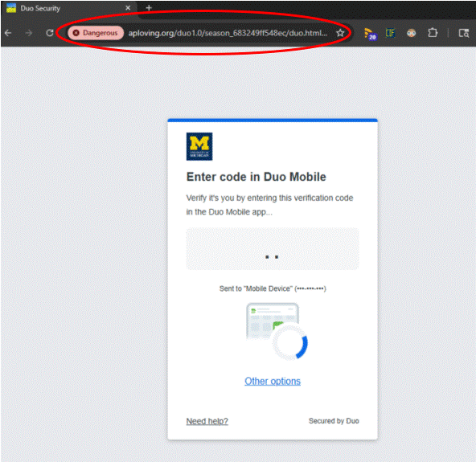The image size is (476, 462).
Task: Click the red Dangerous site warning chip
Action: (96, 33)
